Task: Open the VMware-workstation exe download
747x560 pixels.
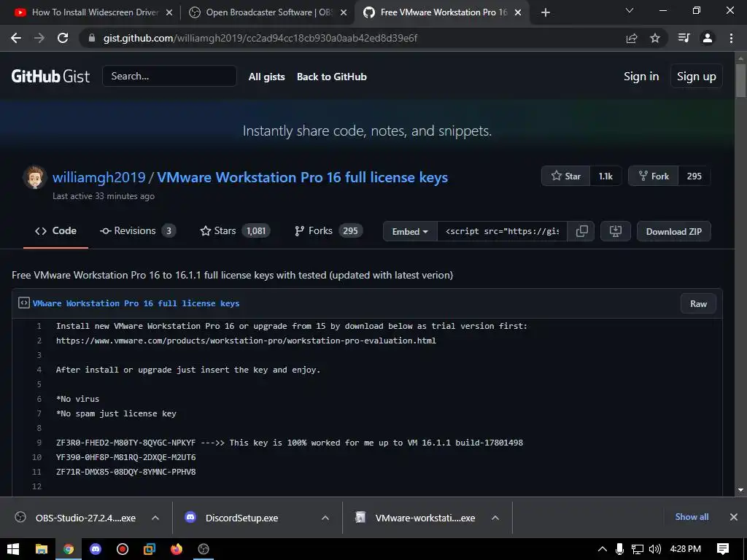Action: (x=415, y=518)
